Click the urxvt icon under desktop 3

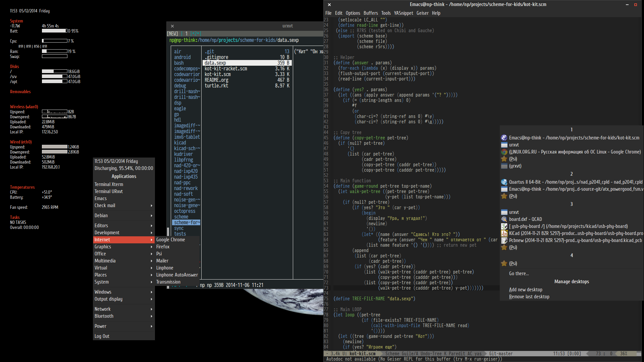click(x=504, y=212)
